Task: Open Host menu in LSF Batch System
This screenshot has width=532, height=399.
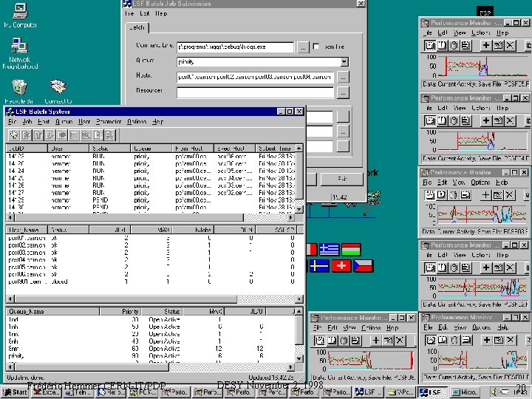Action: 44,121
